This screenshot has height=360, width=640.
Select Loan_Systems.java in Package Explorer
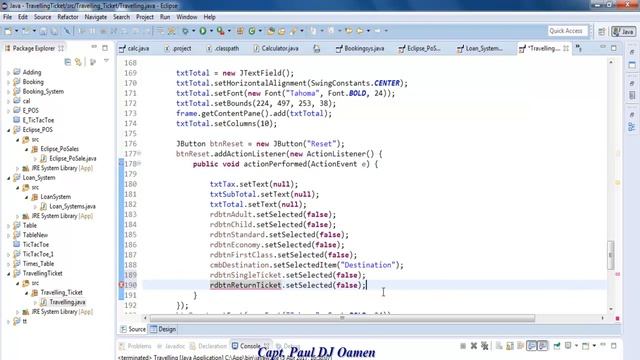[x=72, y=207]
